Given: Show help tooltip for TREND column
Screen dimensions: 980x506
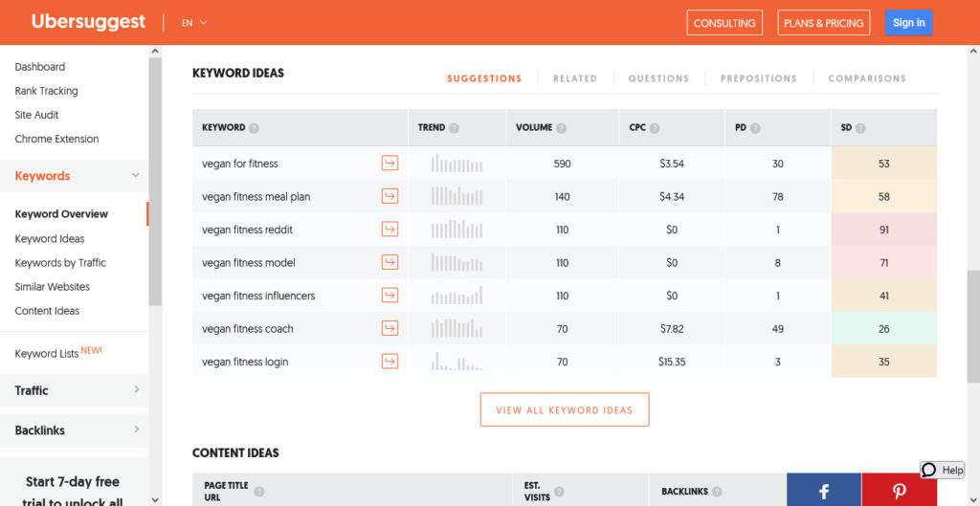Looking at the screenshot, I should pyautogui.click(x=454, y=128).
